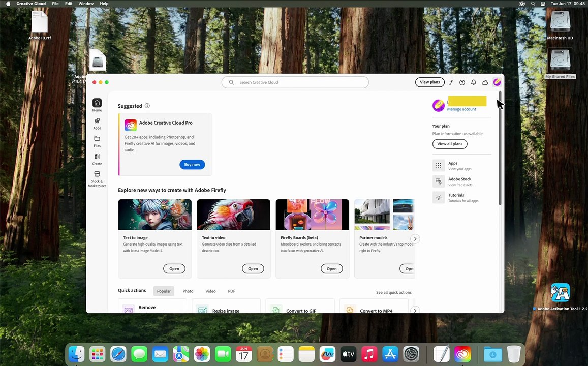Screen dimensions: 588x366
Task: Click the Adobe Creative Cloud Pro logo
Action: [131, 125]
